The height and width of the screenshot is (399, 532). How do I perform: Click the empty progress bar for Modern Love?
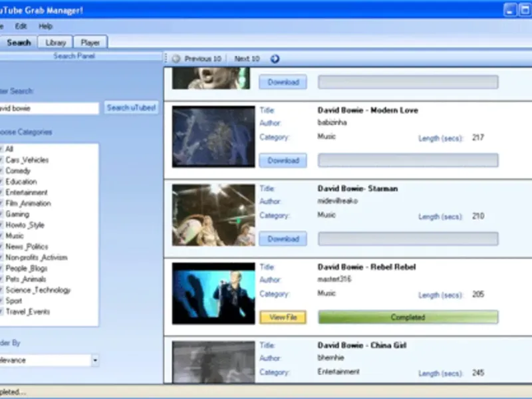pyautogui.click(x=408, y=160)
